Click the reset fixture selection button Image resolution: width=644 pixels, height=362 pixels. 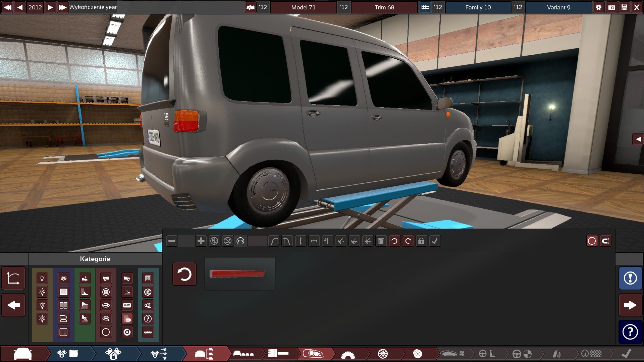(184, 274)
